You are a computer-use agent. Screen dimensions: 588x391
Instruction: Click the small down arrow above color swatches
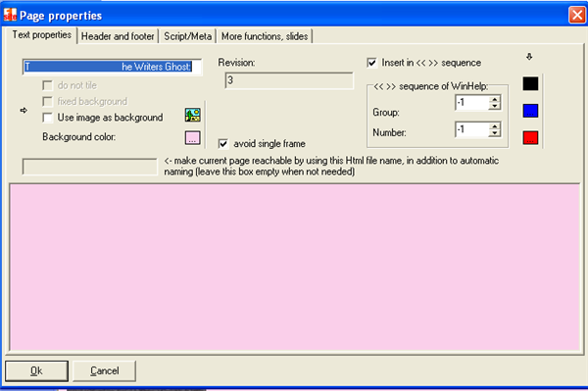click(529, 57)
